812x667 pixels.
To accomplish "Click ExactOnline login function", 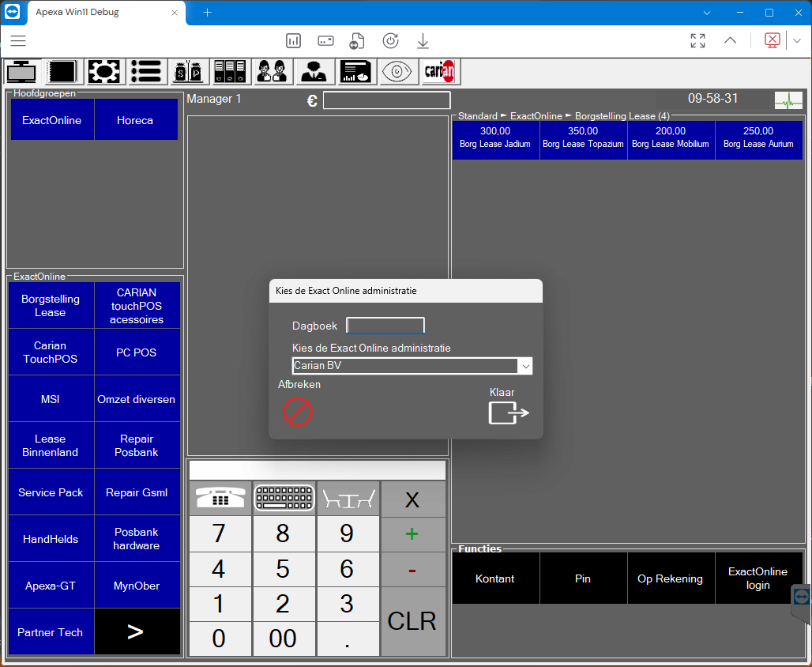I will pyautogui.click(x=758, y=578).
